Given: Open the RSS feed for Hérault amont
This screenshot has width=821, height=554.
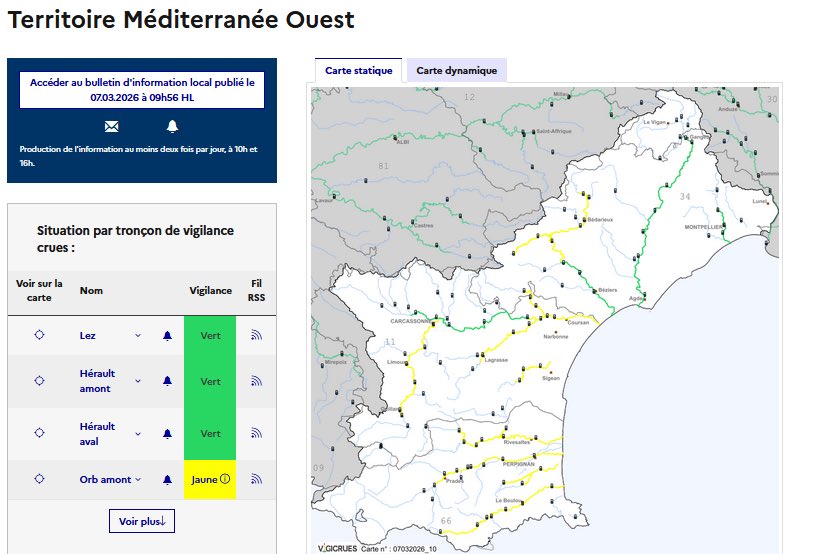Looking at the screenshot, I should (x=256, y=381).
